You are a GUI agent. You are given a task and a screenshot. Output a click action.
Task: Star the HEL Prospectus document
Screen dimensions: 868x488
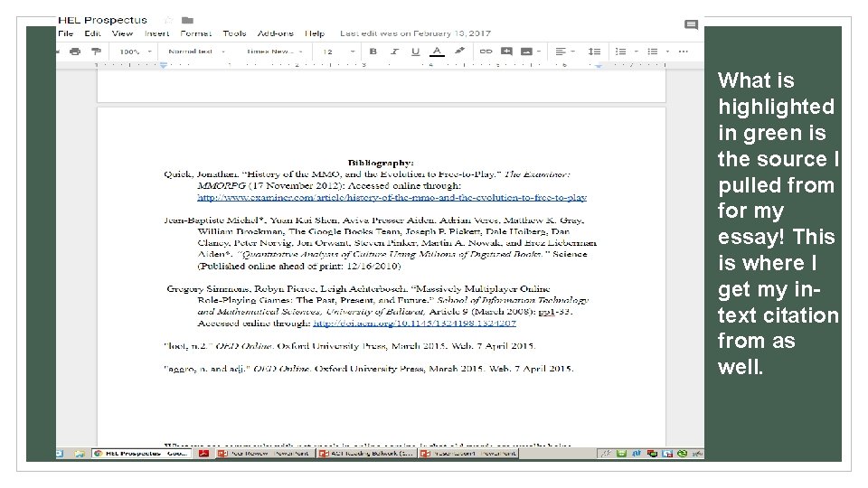[x=168, y=20]
